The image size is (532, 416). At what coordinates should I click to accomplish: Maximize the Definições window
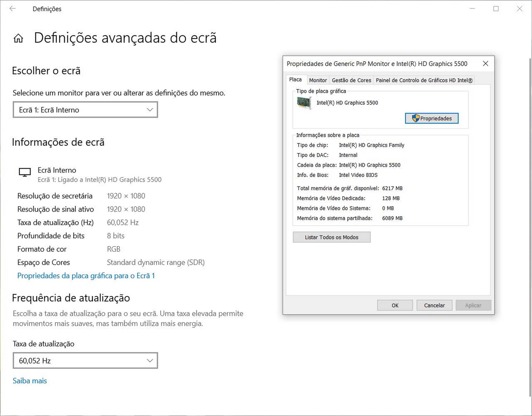pos(496,9)
